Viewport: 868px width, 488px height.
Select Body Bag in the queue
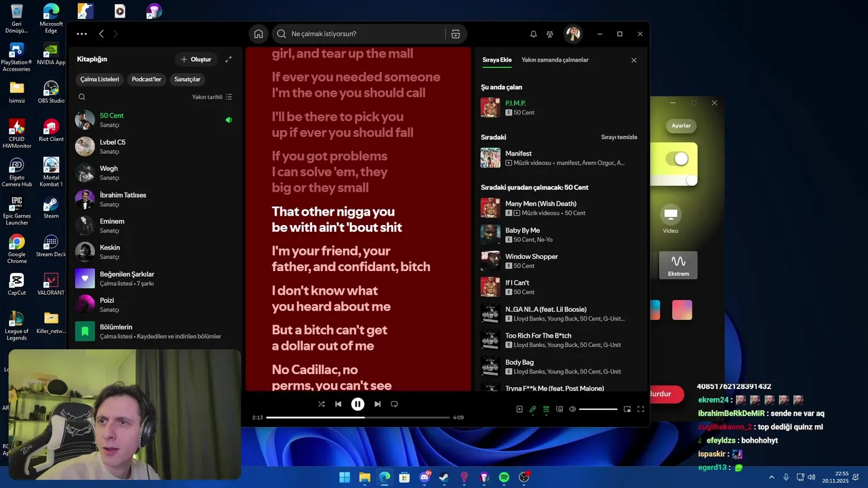click(x=559, y=367)
